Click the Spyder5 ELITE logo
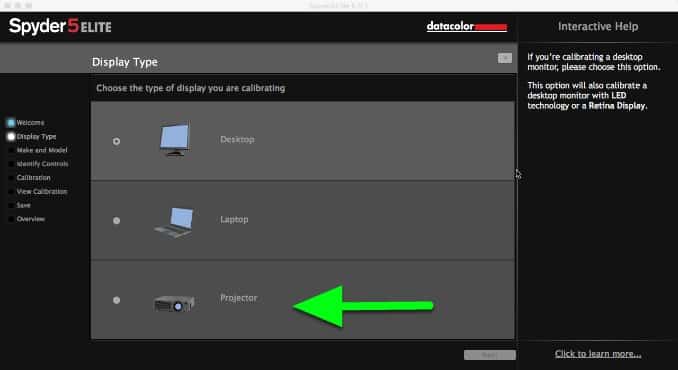The image size is (678, 370). [60, 26]
